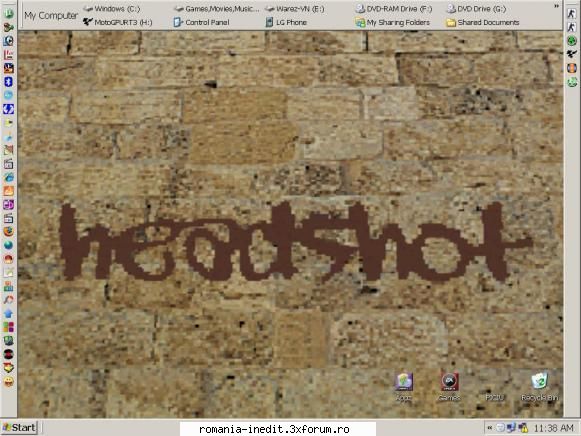The width and height of the screenshot is (581, 436).
Task: Launch the blue-green globe icon below Firefox
Action: [x=9, y=245]
